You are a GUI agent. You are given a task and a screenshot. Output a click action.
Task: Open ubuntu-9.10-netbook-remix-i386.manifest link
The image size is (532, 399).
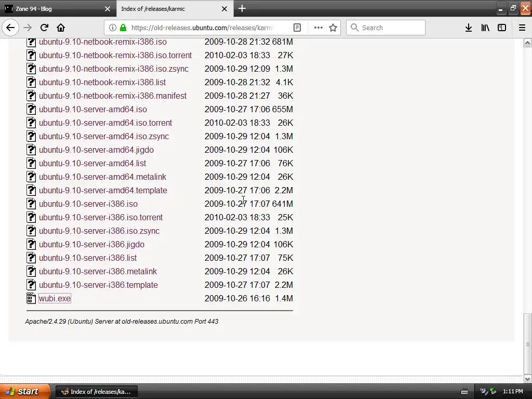[113, 96]
